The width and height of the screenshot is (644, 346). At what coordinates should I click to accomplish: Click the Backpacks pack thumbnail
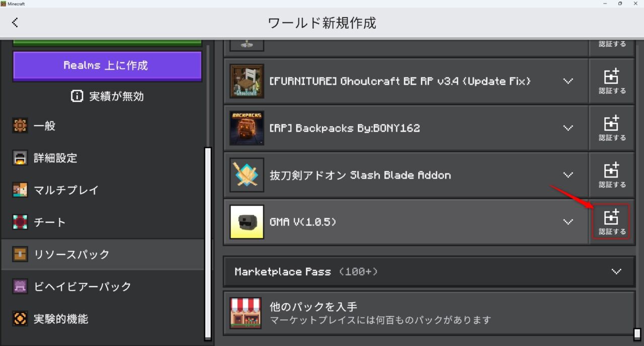(x=247, y=128)
